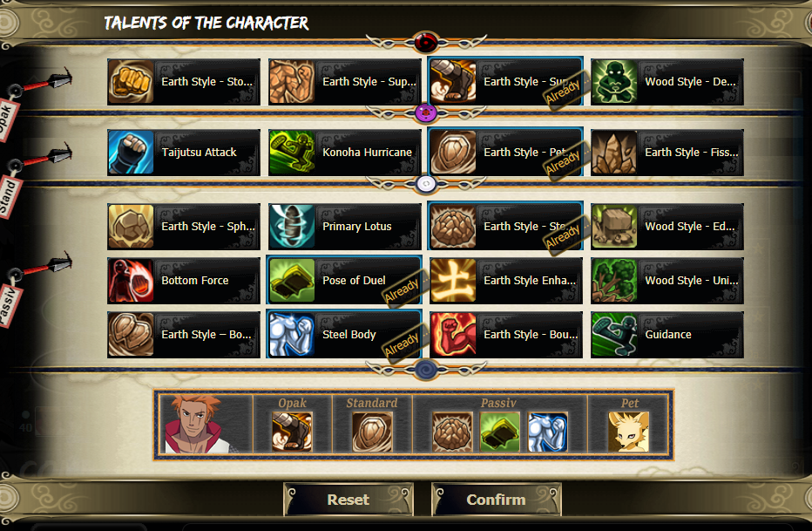This screenshot has height=531, width=812.
Task: Select the Earth Style Enhancement kanji icon
Action: [453, 280]
